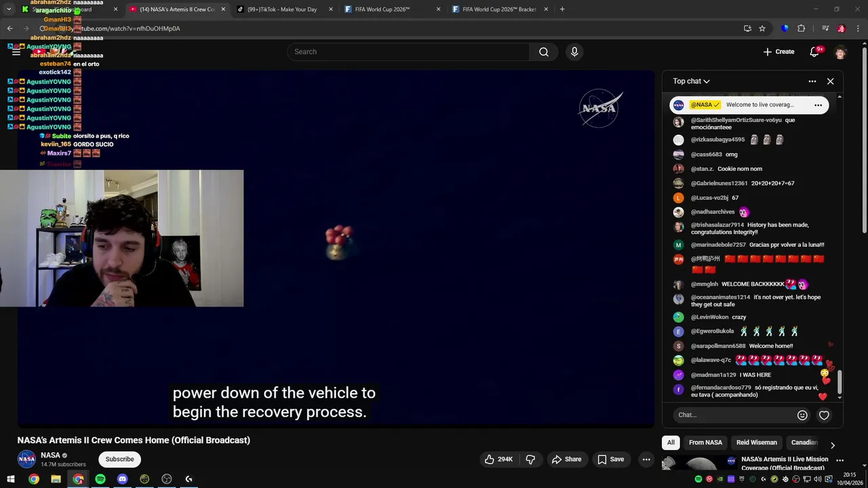Open the Artemis II Live Mission Coverage thumbnail
The image size is (868, 488).
[700, 464]
